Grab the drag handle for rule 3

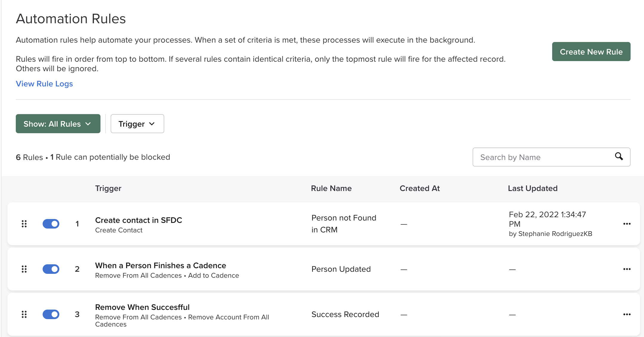(x=24, y=314)
